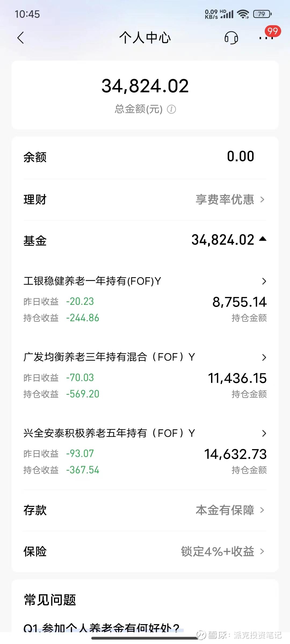290x644 pixels.
Task: Open customer service headset icon
Action: (231, 38)
